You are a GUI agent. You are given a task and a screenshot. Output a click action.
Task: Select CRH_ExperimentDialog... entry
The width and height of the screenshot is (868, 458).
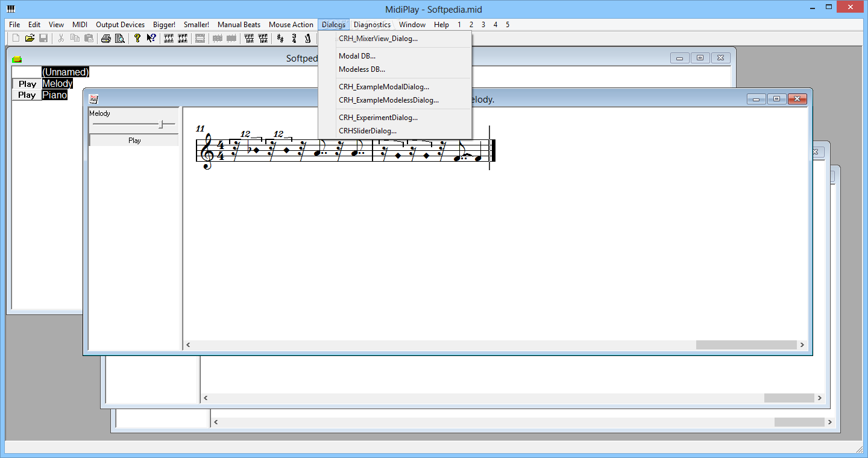[395, 118]
